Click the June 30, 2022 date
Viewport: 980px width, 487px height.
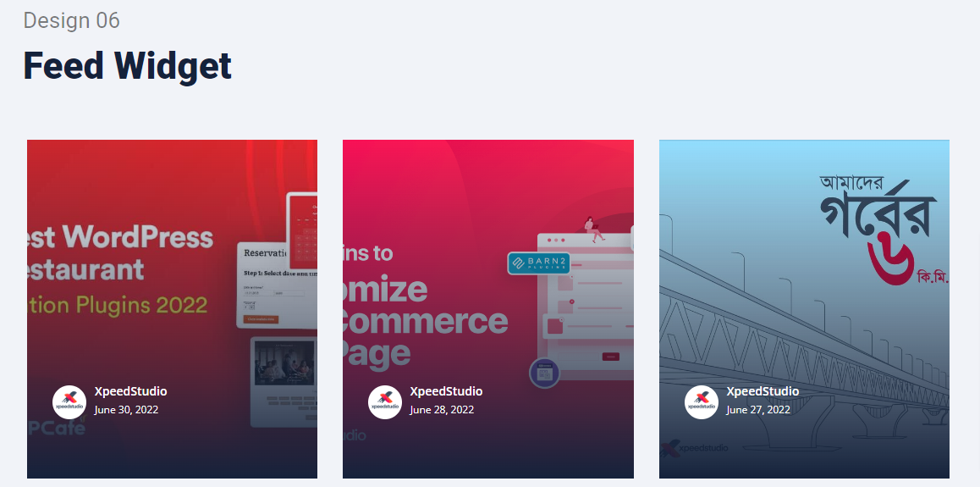pos(126,410)
